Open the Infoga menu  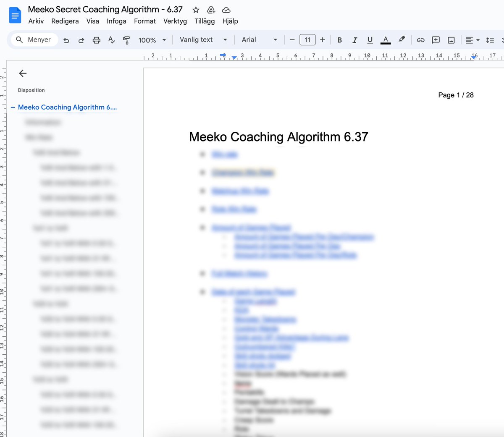tap(116, 21)
